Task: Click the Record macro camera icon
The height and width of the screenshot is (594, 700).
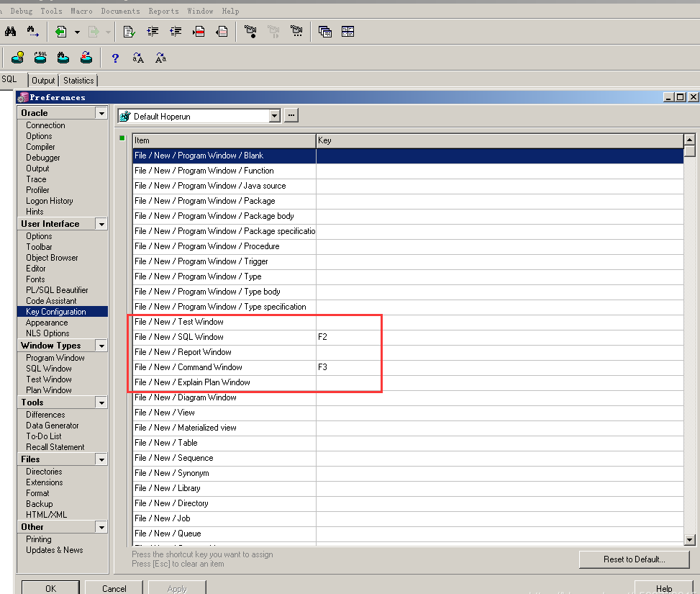Action: click(x=250, y=32)
